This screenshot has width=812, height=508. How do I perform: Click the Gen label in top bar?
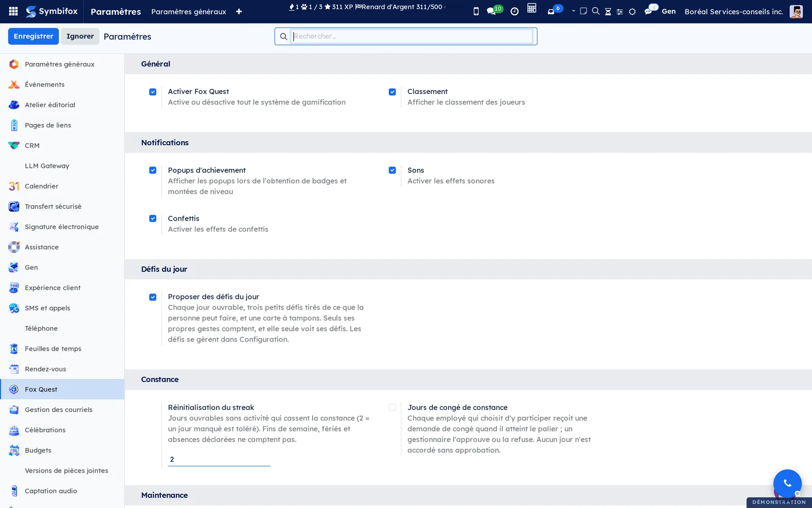[668, 11]
